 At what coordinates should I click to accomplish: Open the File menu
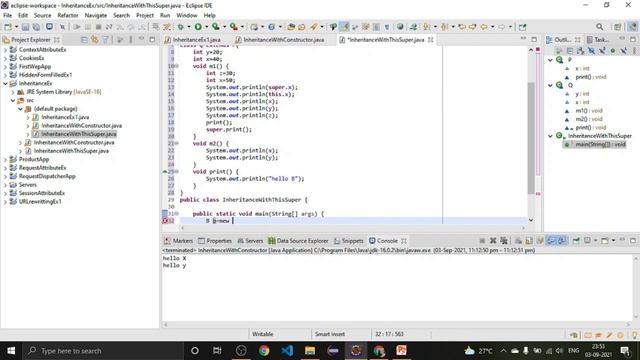click(7, 15)
